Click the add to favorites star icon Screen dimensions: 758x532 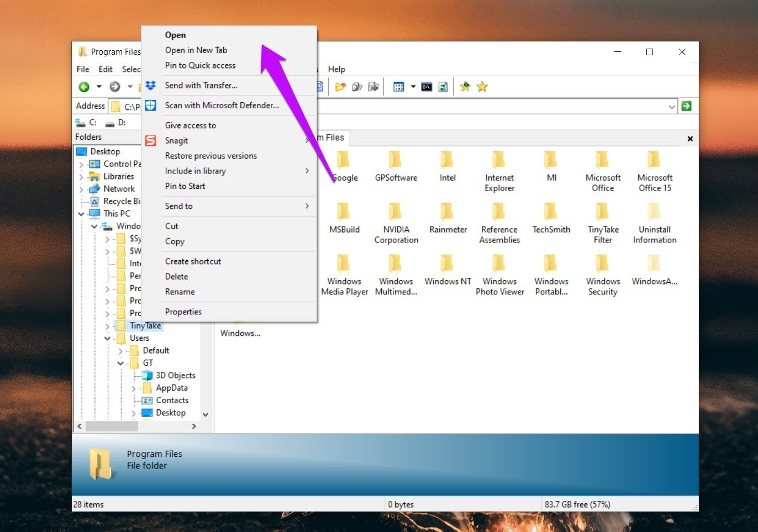[x=465, y=87]
